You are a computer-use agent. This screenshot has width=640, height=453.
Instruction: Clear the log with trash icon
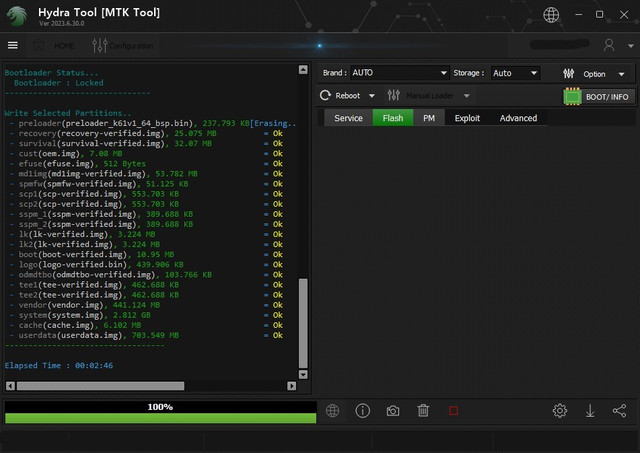[x=423, y=411]
